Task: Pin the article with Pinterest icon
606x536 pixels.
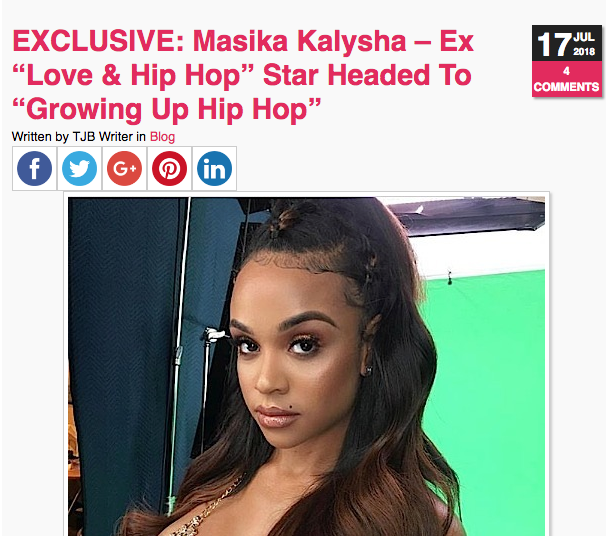Action: pyautogui.click(x=169, y=168)
